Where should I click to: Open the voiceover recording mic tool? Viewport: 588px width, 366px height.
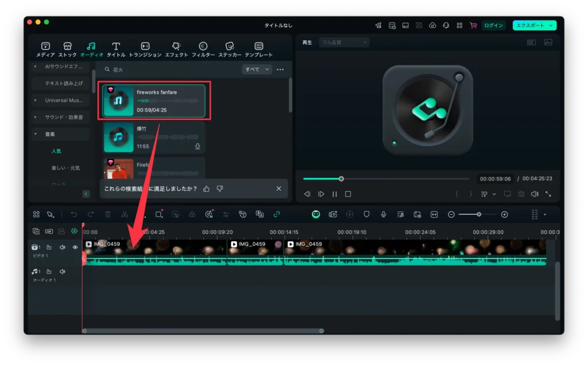coord(383,214)
